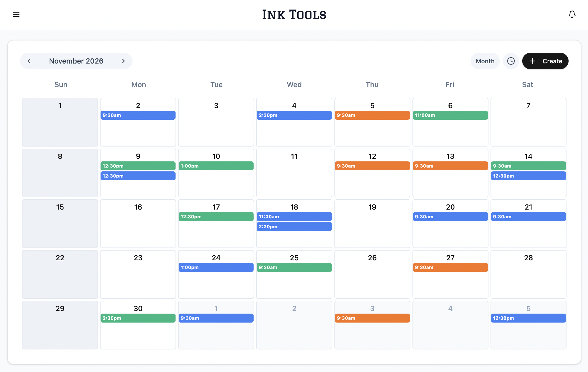Click the Create button
Image resolution: width=588 pixels, height=372 pixels.
tap(545, 61)
